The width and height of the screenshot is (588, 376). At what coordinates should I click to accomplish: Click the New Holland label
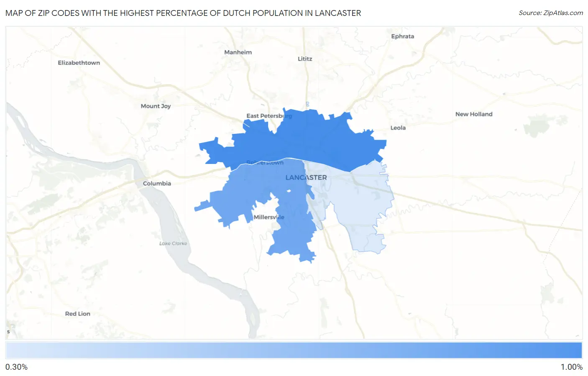pos(474,114)
